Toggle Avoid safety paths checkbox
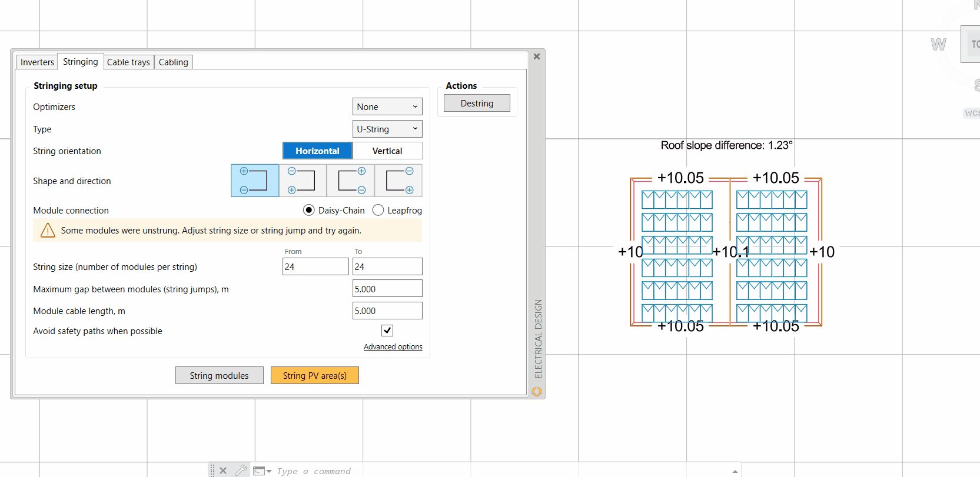 [387, 331]
